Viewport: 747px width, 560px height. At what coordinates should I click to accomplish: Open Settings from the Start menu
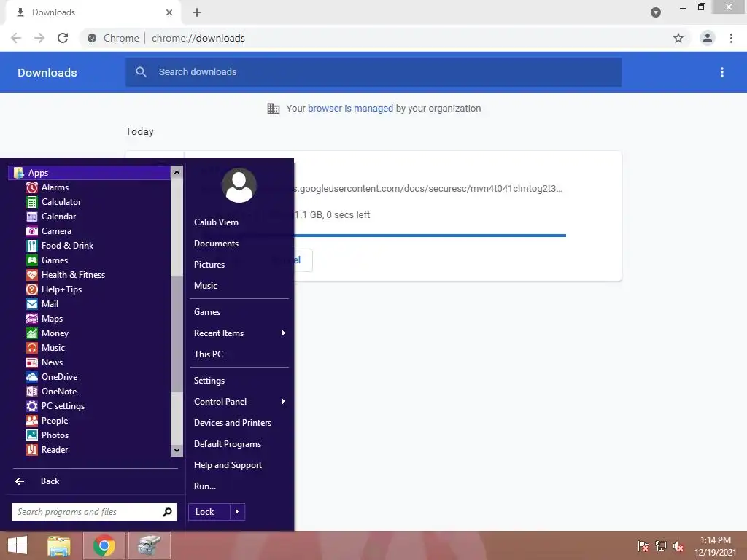[209, 381]
